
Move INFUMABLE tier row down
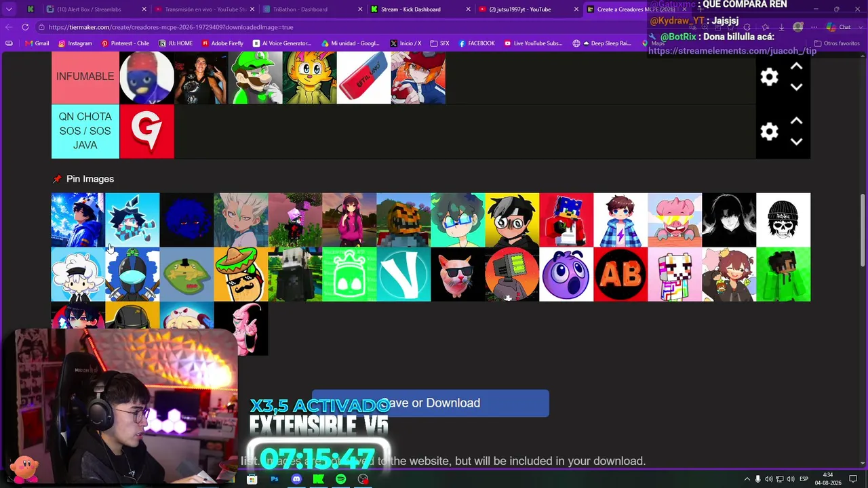click(797, 87)
